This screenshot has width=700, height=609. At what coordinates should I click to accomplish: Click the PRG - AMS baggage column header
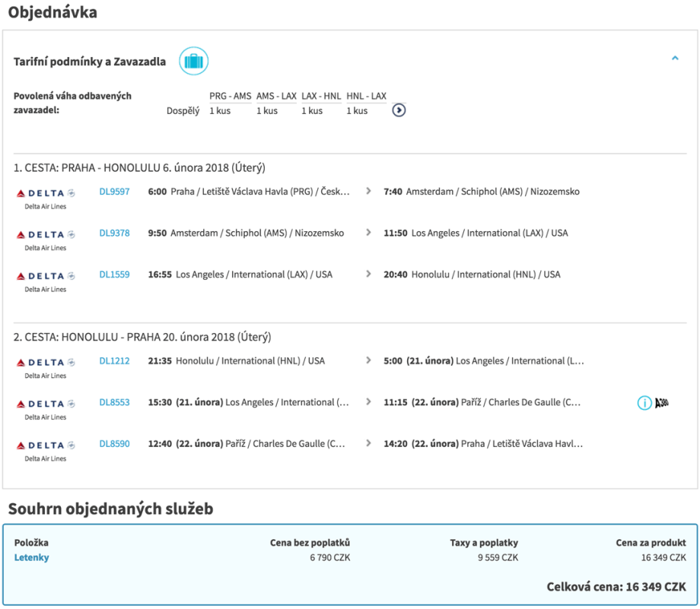coord(230,96)
